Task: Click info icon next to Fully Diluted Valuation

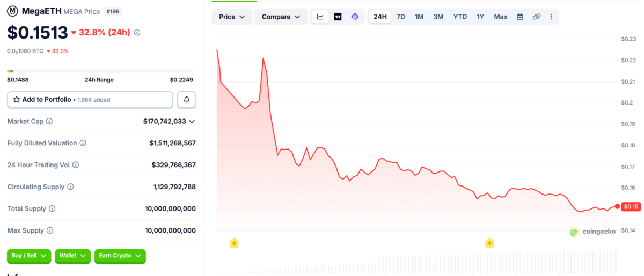Action: click(83, 144)
